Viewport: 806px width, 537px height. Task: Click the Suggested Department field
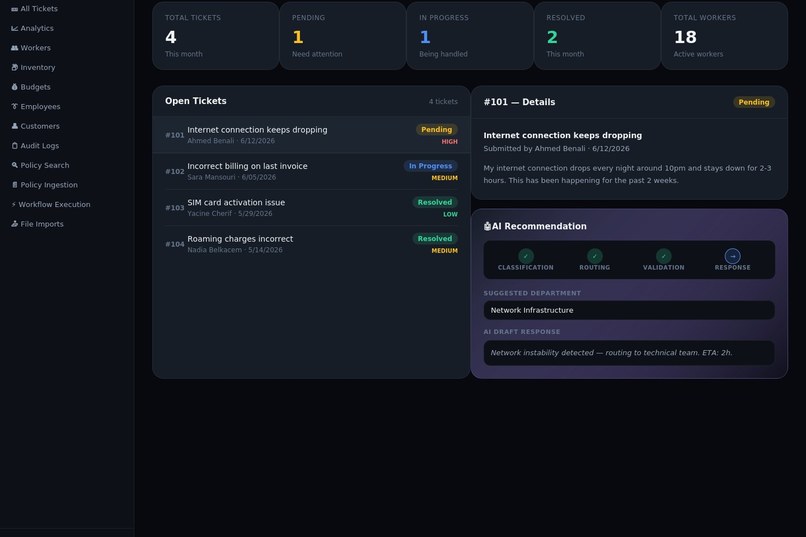[629, 310]
